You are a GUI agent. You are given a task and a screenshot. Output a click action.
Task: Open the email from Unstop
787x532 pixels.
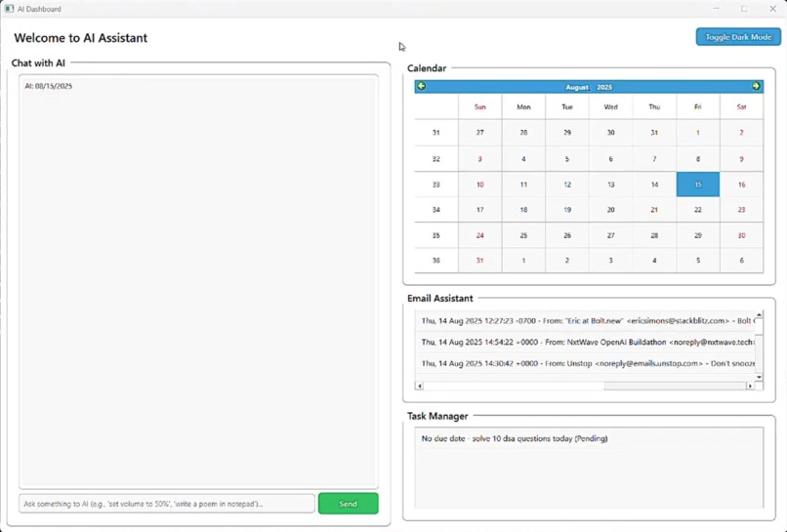[x=585, y=363]
